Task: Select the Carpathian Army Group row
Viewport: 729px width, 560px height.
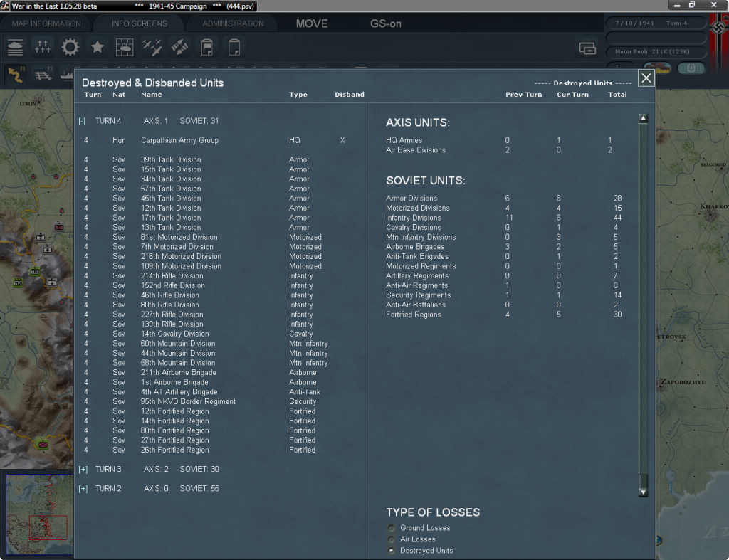Action: [x=214, y=140]
